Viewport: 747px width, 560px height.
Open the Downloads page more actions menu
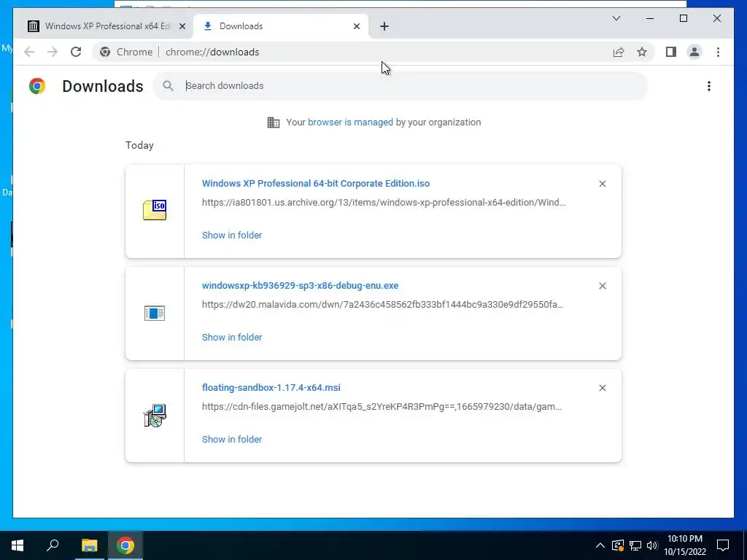tap(709, 86)
